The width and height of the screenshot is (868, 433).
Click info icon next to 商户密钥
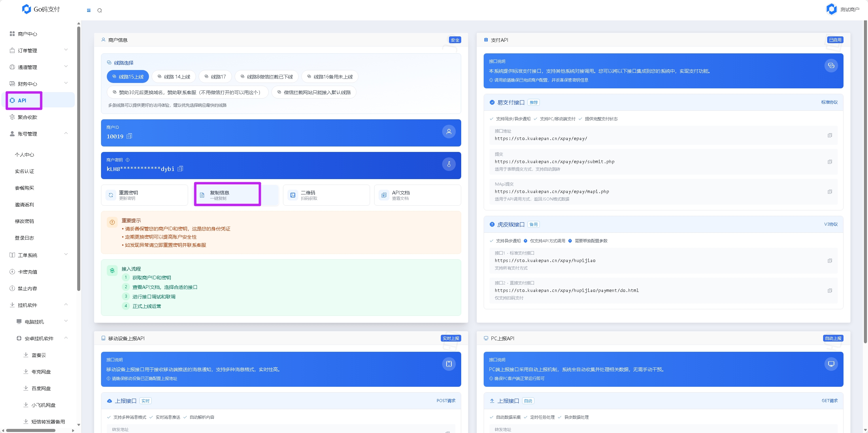[128, 160]
